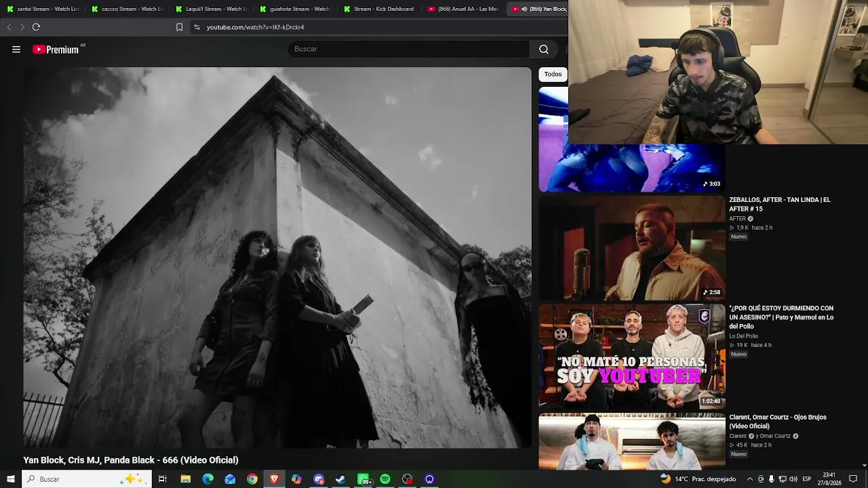Open the Copilot app on the taskbar
Screen dimensions: 868x488
coord(296,479)
